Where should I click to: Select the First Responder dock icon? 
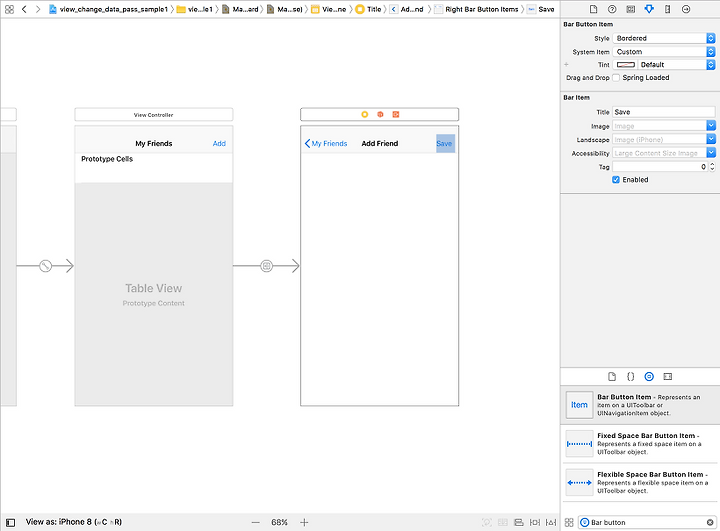[380, 114]
